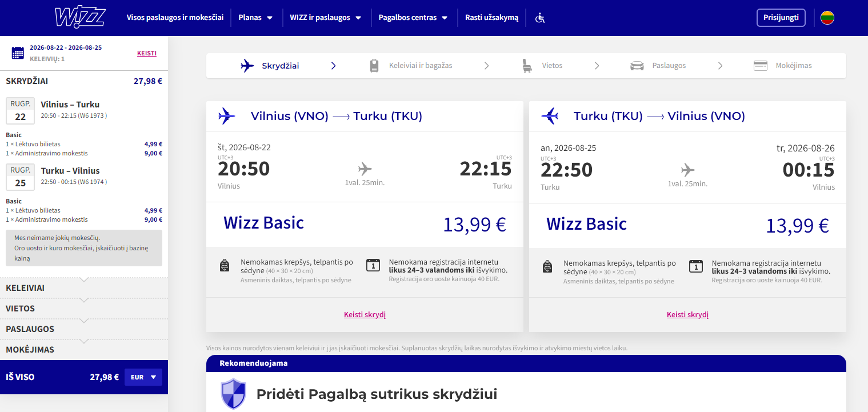
Task: Click the car icon for Paslaugos step
Action: point(637,66)
